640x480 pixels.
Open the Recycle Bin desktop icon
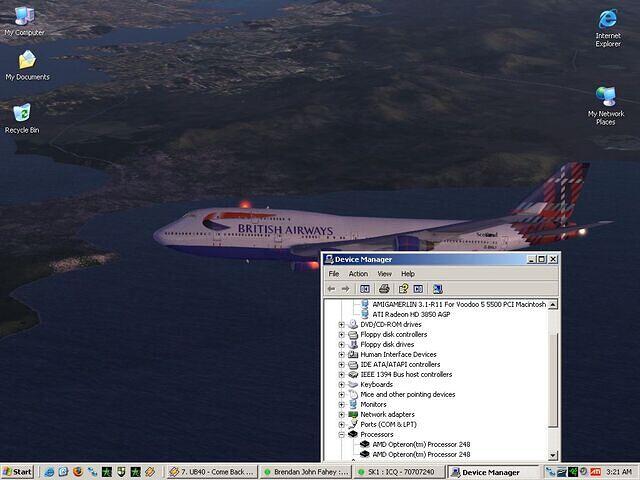[x=22, y=114]
